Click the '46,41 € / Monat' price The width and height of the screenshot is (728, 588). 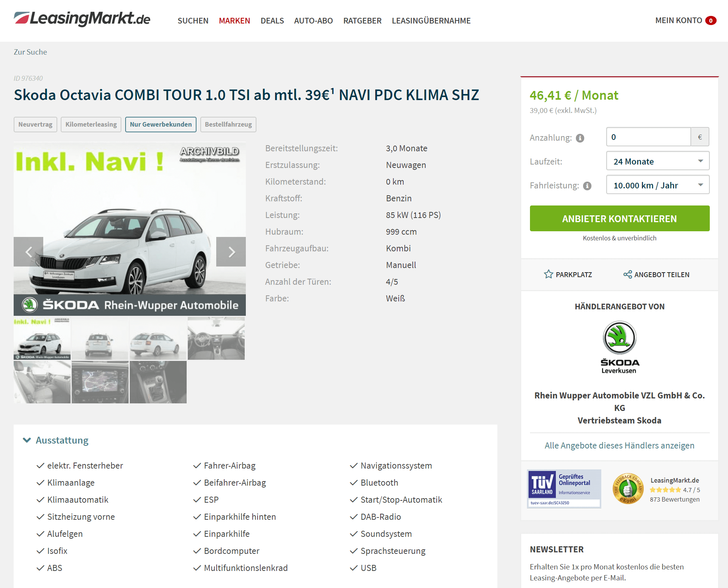574,95
